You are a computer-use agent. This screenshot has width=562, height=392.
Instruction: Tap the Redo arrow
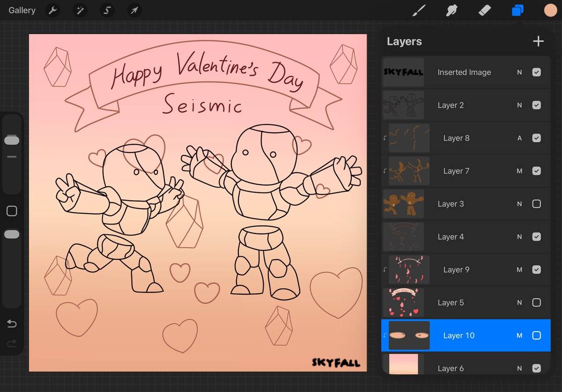12,343
